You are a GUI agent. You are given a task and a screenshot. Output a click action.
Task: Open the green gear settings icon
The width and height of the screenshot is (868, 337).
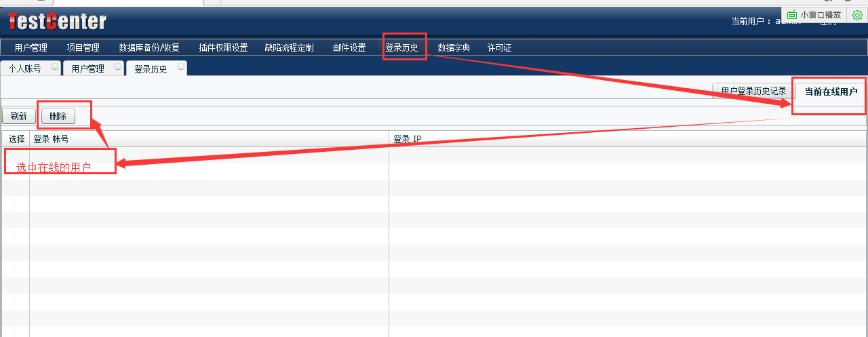(x=857, y=15)
